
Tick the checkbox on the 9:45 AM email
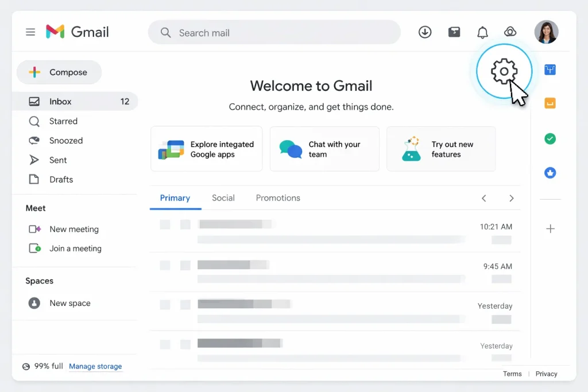pos(165,265)
